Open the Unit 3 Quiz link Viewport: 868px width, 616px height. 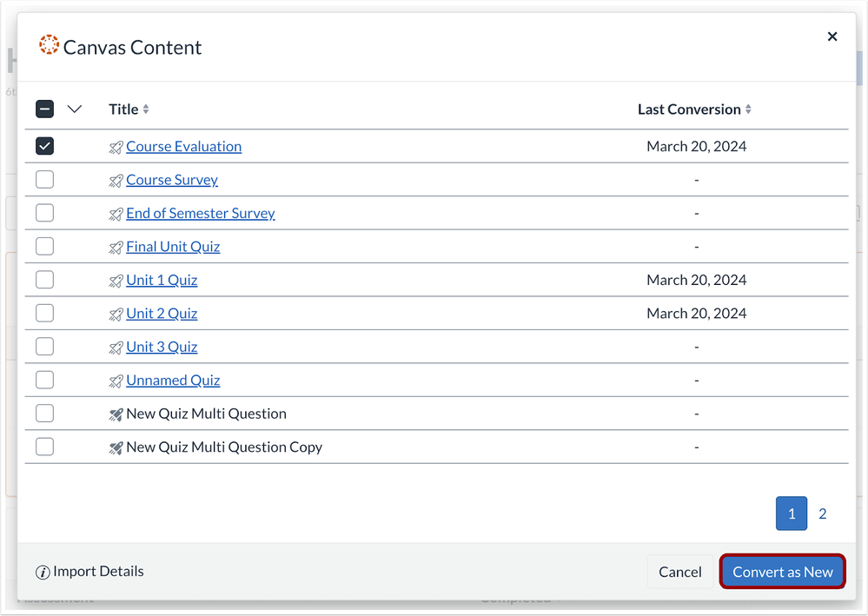(x=162, y=347)
